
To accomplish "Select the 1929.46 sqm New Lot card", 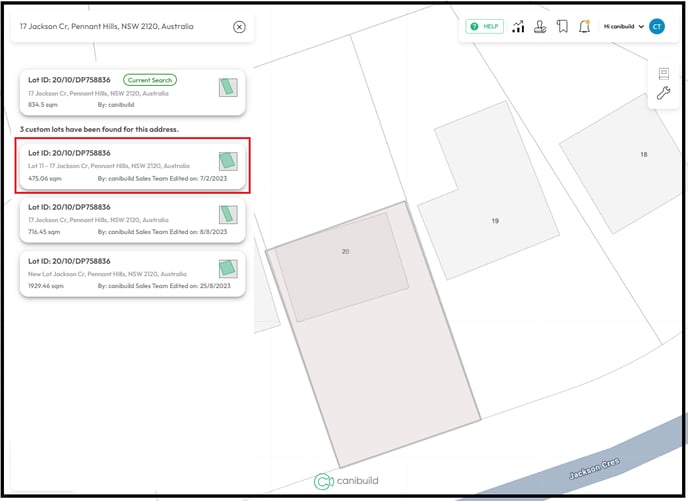I will [120, 273].
